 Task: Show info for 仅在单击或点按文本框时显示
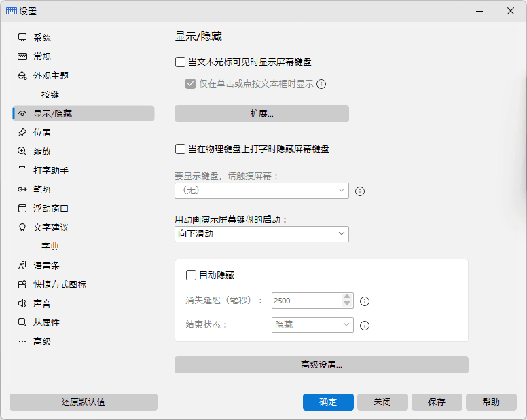tap(321, 84)
